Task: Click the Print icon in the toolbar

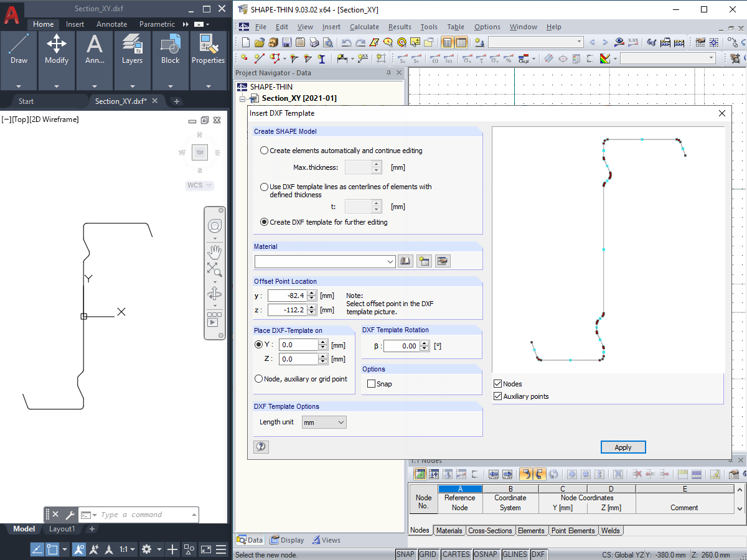Action: [x=314, y=42]
